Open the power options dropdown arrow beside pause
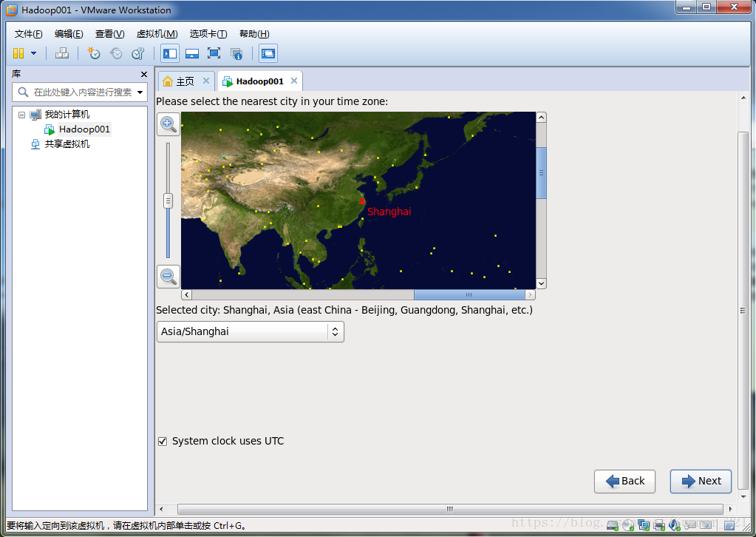This screenshot has height=537, width=756. pyautogui.click(x=34, y=53)
